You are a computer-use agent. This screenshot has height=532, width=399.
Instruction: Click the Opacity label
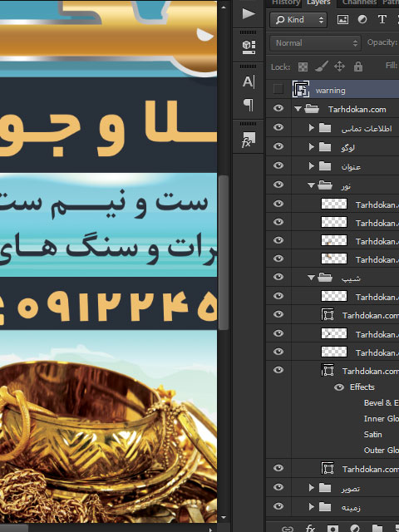382,42
